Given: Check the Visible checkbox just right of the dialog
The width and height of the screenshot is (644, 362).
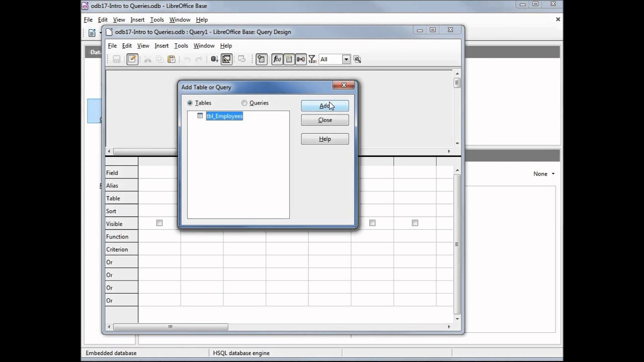Looking at the screenshot, I should pyautogui.click(x=372, y=223).
